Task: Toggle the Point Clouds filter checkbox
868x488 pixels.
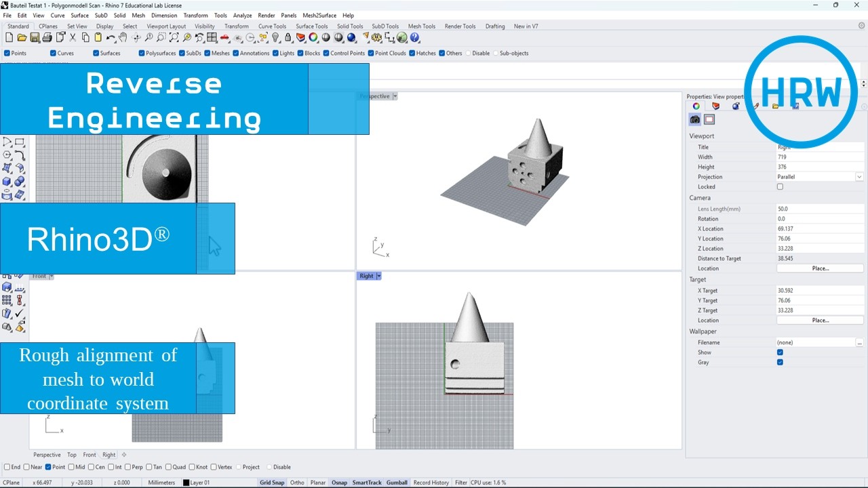Action: [x=371, y=53]
